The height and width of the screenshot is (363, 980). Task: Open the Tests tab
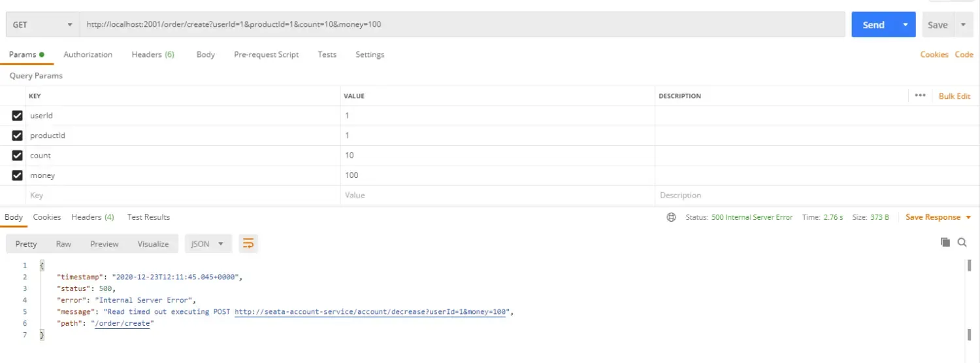[x=327, y=54]
